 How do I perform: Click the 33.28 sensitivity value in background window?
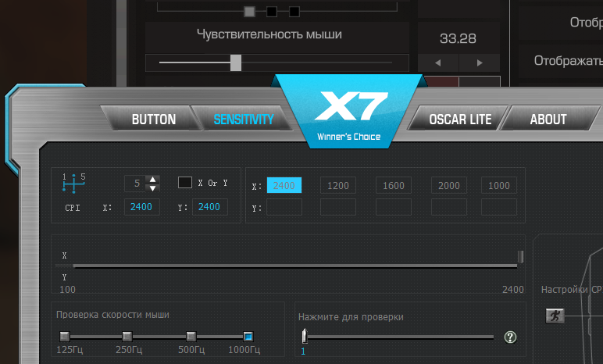pyautogui.click(x=458, y=38)
